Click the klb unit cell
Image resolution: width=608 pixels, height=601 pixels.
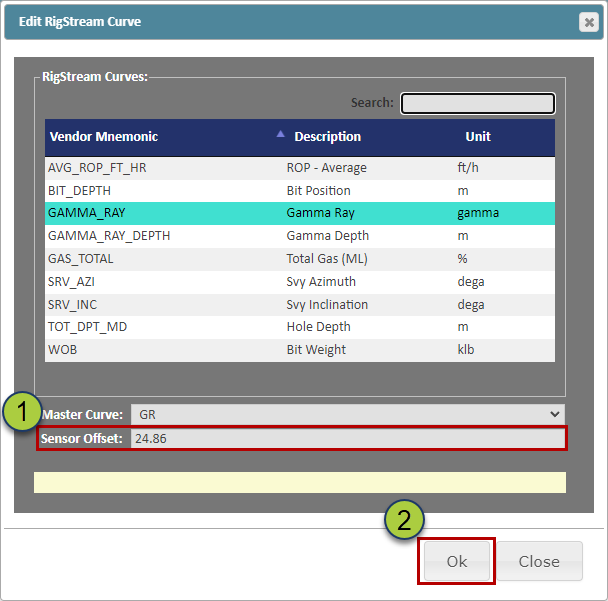(x=466, y=350)
